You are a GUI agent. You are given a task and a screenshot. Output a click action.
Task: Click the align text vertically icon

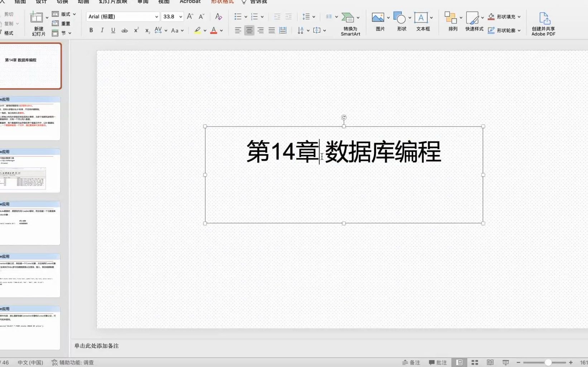[317, 30]
